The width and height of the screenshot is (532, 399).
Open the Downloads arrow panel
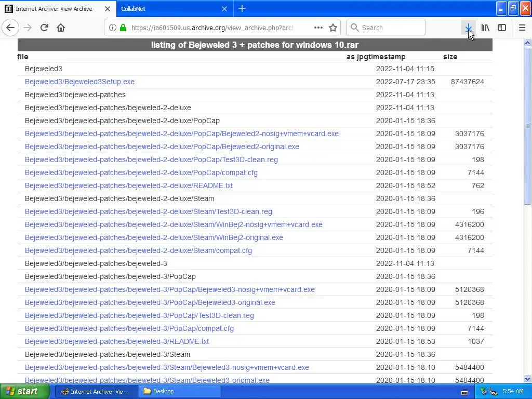click(x=469, y=28)
